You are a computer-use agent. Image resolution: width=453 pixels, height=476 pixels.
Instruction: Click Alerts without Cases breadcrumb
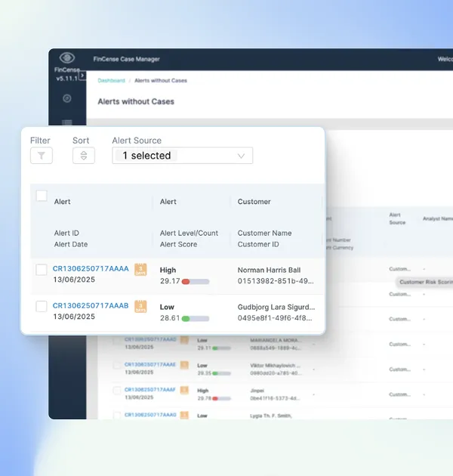161,80
